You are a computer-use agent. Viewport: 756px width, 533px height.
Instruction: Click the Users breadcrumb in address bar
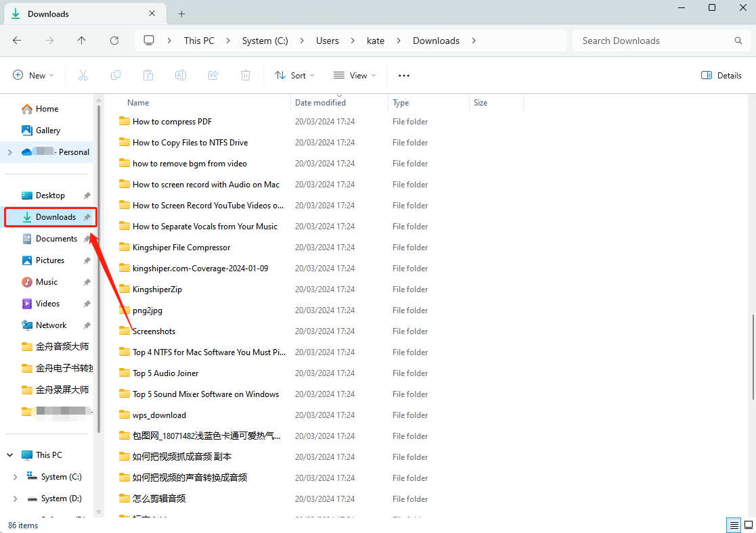pos(327,41)
